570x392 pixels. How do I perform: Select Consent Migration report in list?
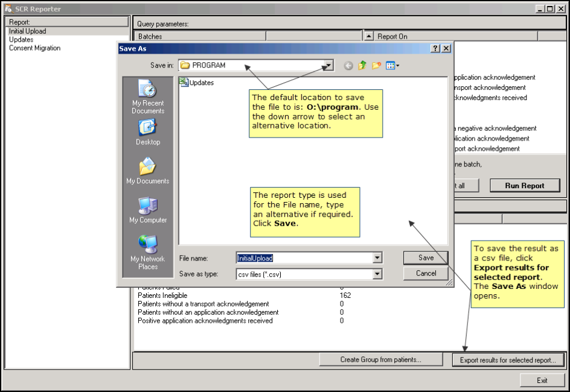tap(34, 48)
